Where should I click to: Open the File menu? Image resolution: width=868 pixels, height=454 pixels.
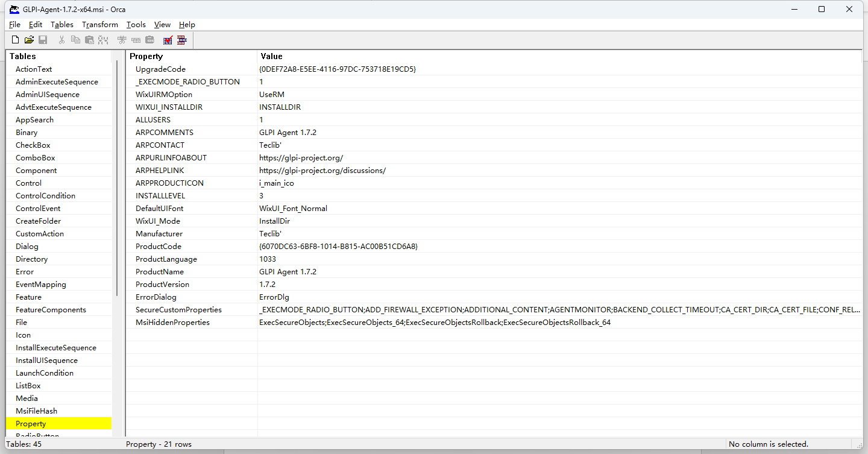coord(14,25)
